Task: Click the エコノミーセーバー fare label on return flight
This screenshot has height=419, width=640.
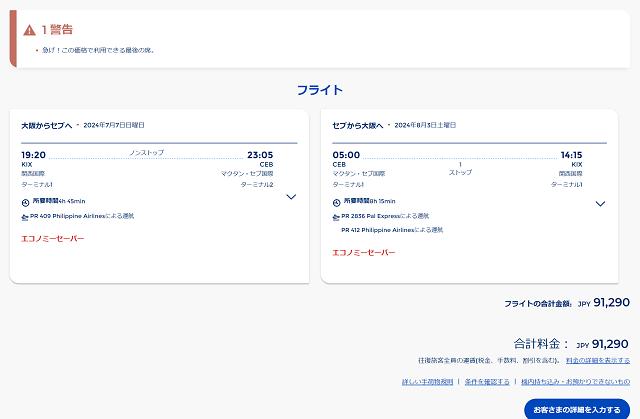Action: pos(364,252)
